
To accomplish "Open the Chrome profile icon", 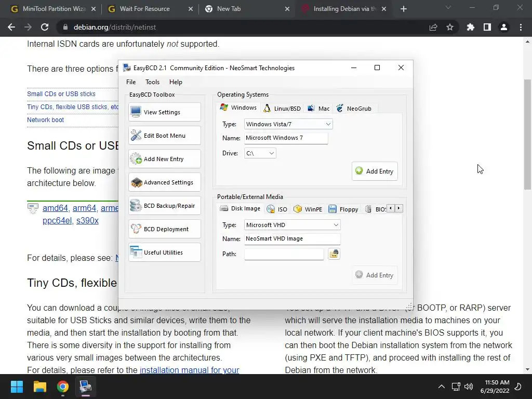I will click(x=504, y=27).
